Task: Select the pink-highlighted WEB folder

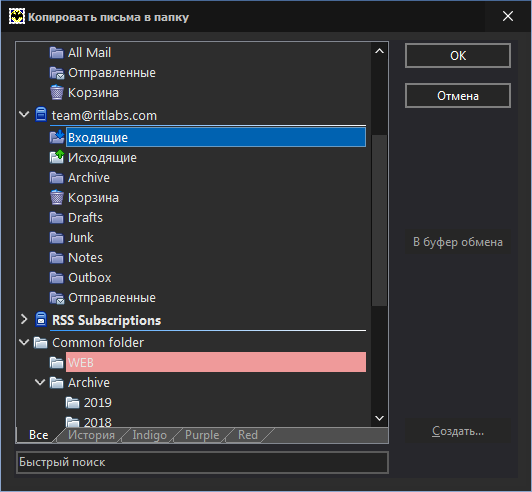Action: [x=216, y=362]
